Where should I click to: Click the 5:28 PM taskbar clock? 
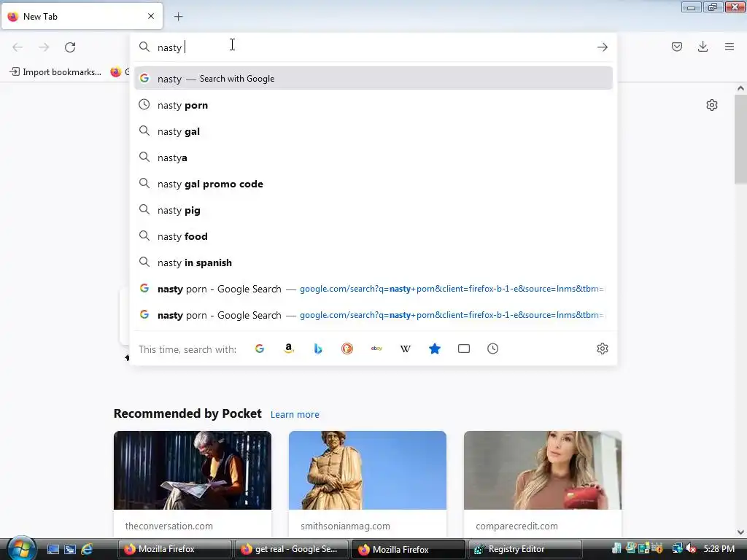[x=719, y=549]
